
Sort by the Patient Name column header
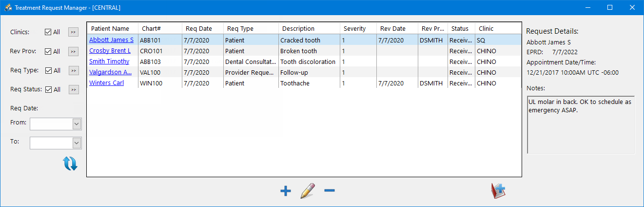pos(110,29)
